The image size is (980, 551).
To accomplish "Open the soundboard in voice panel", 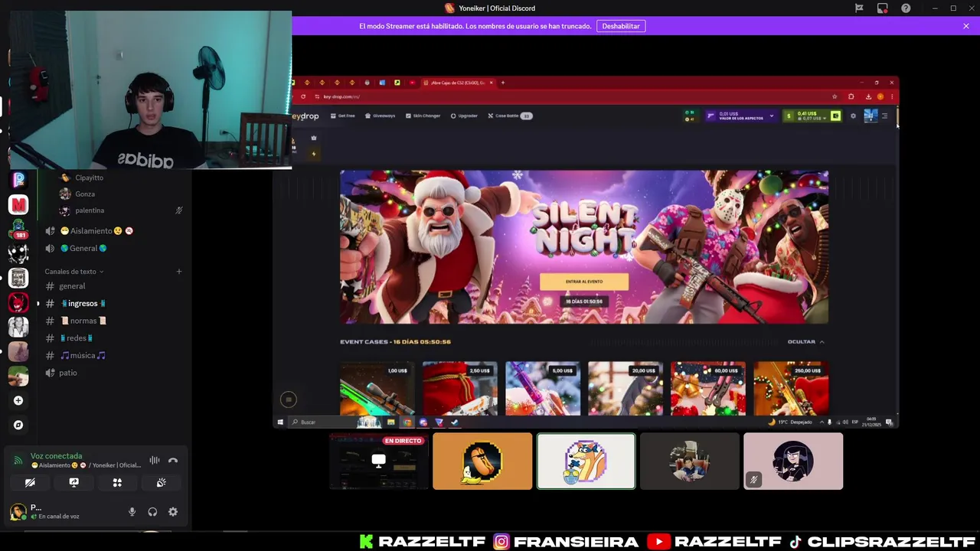I will point(161,483).
